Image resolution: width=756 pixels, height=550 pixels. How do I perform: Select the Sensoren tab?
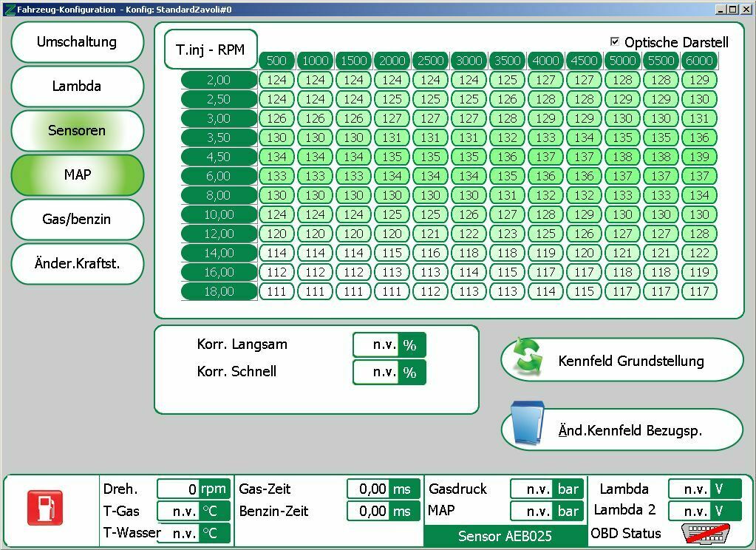[x=77, y=131]
